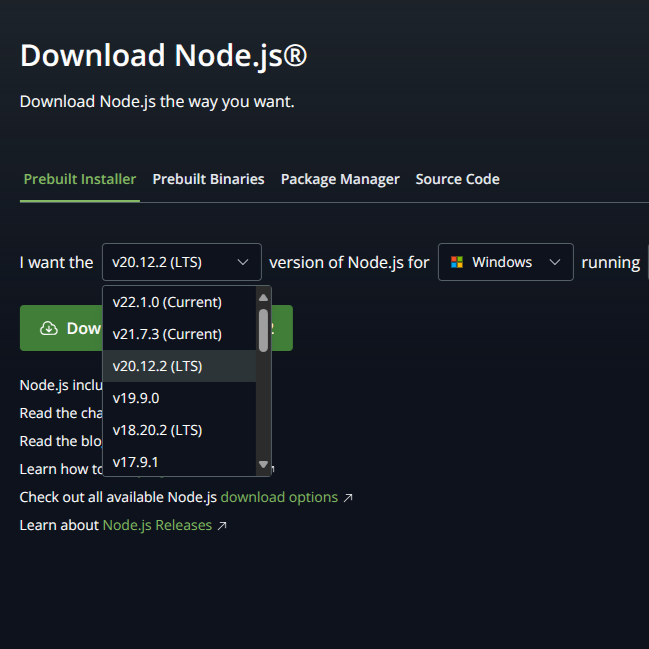Select v22.1.0 (Current) from the version list
Image resolution: width=649 pixels, height=649 pixels.
coord(167,302)
